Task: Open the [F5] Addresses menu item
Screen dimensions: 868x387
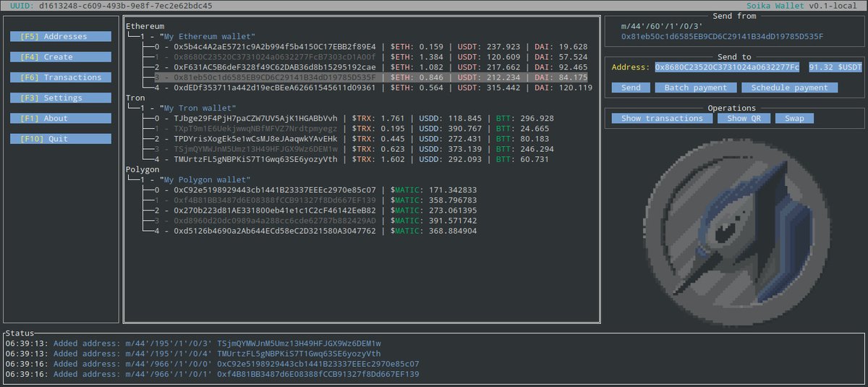Action: tap(61, 36)
